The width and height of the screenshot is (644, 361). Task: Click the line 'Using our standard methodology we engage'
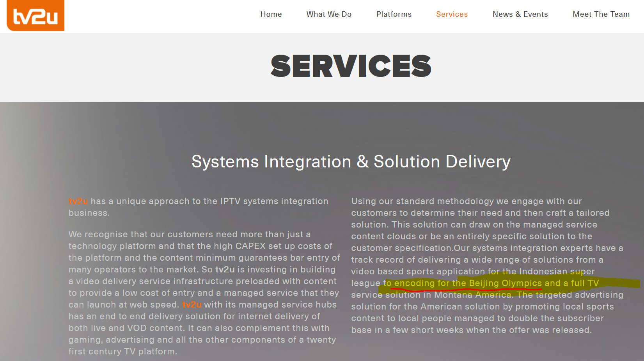coord(467,201)
